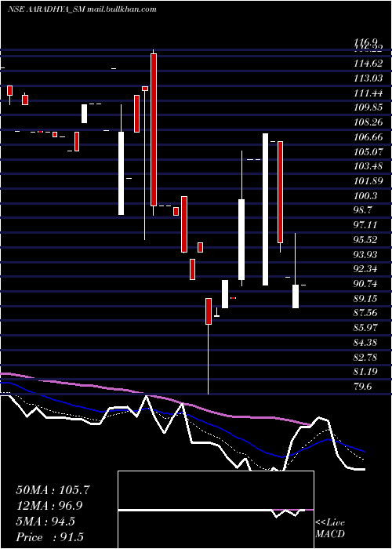The width and height of the screenshot is (392, 549).
Task: Click the 98.7 price axis label
Action: 362,210
